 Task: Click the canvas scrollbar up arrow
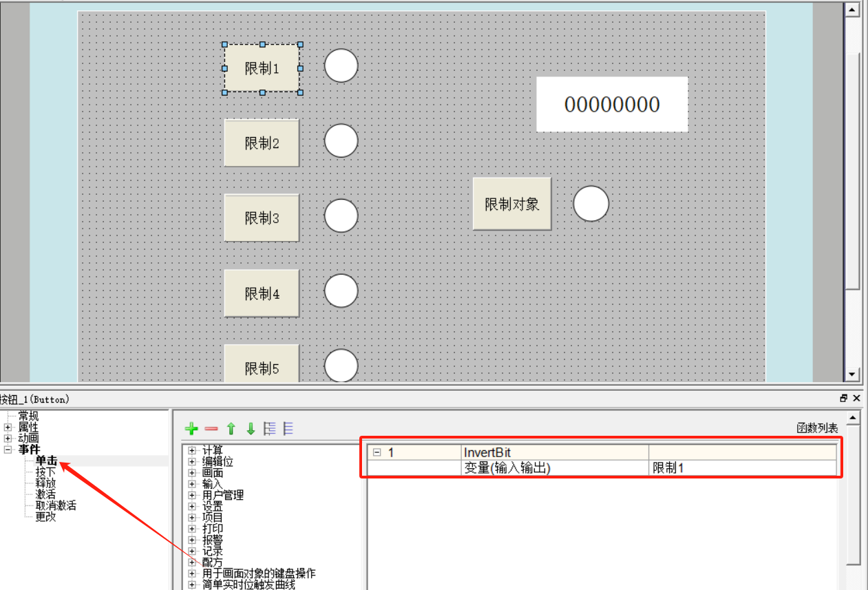point(852,10)
